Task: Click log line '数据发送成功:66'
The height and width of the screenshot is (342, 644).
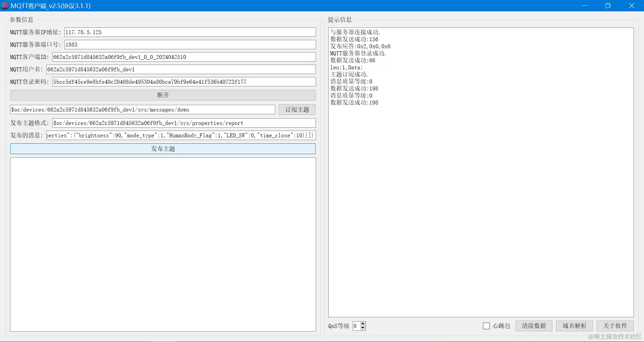Action: (353, 60)
